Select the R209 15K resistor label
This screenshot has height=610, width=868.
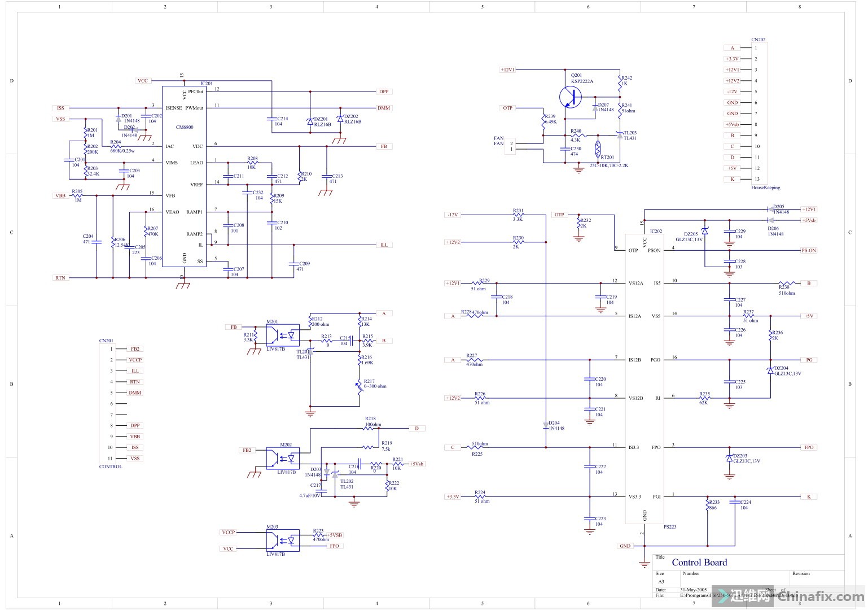[x=278, y=198]
